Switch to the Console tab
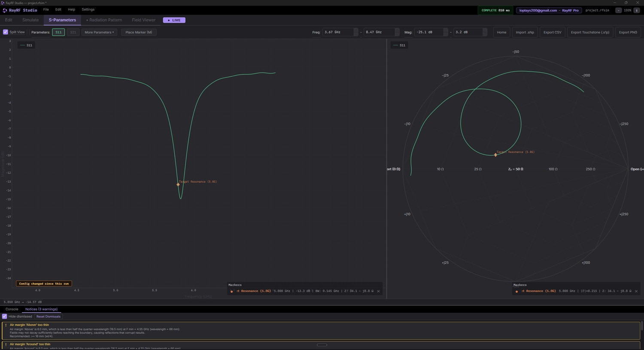The height and width of the screenshot is (350, 644). 12,309
